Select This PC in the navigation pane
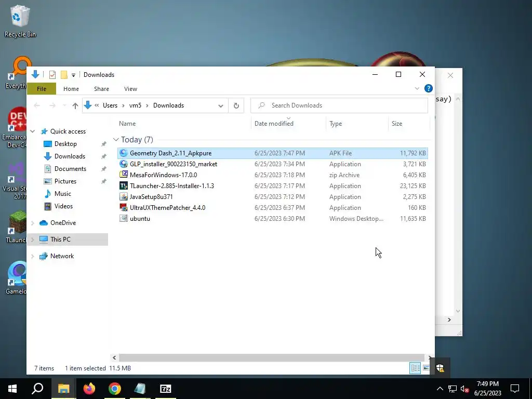The width and height of the screenshot is (532, 399). [x=60, y=240]
